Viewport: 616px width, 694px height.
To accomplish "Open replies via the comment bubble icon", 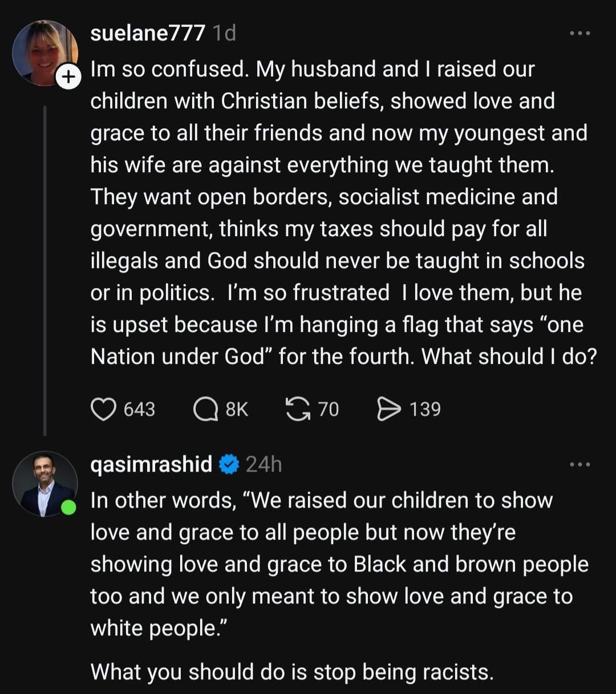I will click(x=206, y=409).
